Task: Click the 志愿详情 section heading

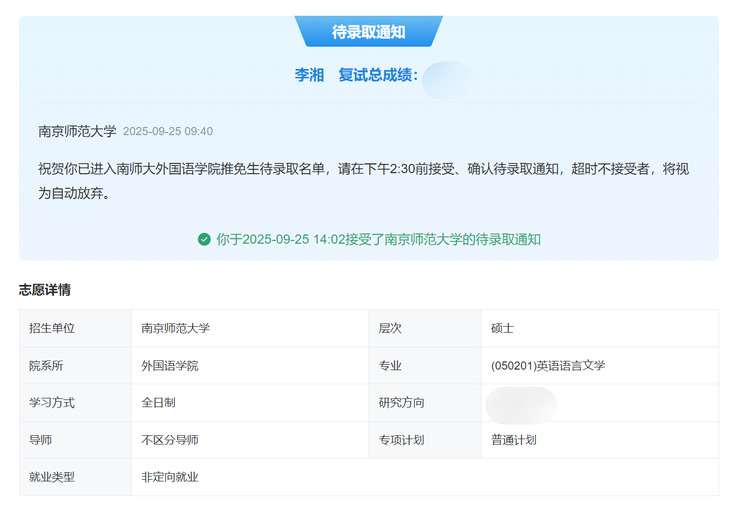Action: click(45, 290)
